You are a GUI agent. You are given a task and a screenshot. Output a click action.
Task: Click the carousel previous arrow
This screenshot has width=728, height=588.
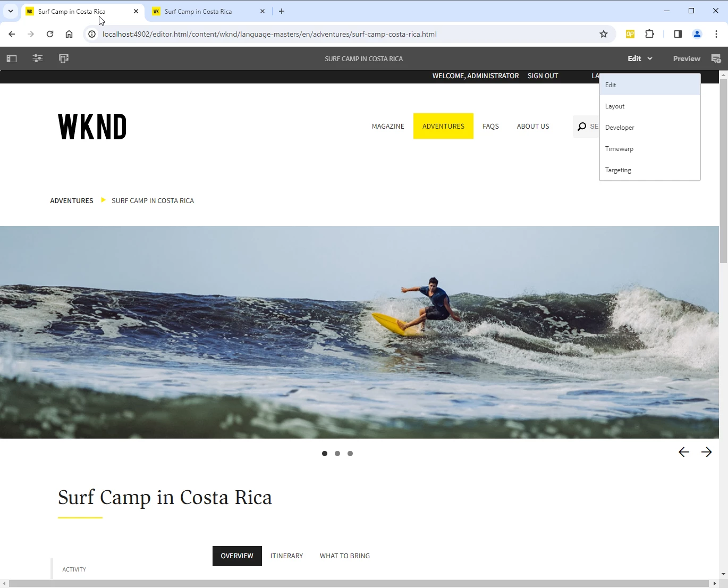(x=684, y=452)
